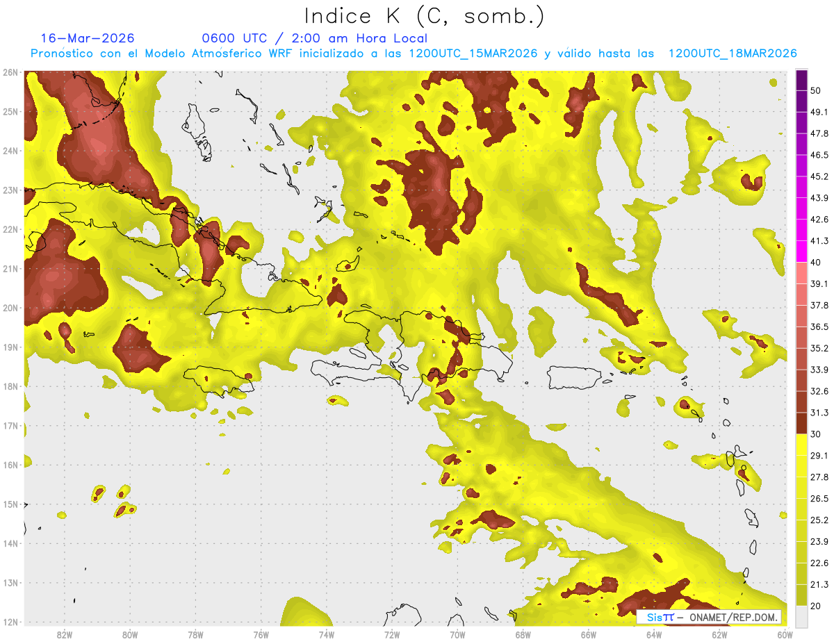Click the "30" threshold label on colorbar

pos(816,434)
